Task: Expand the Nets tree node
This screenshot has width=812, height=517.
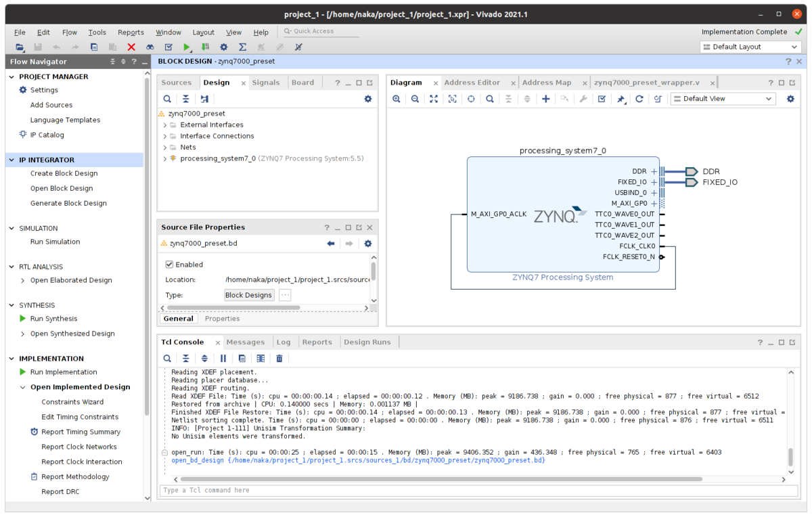Action: (x=164, y=148)
